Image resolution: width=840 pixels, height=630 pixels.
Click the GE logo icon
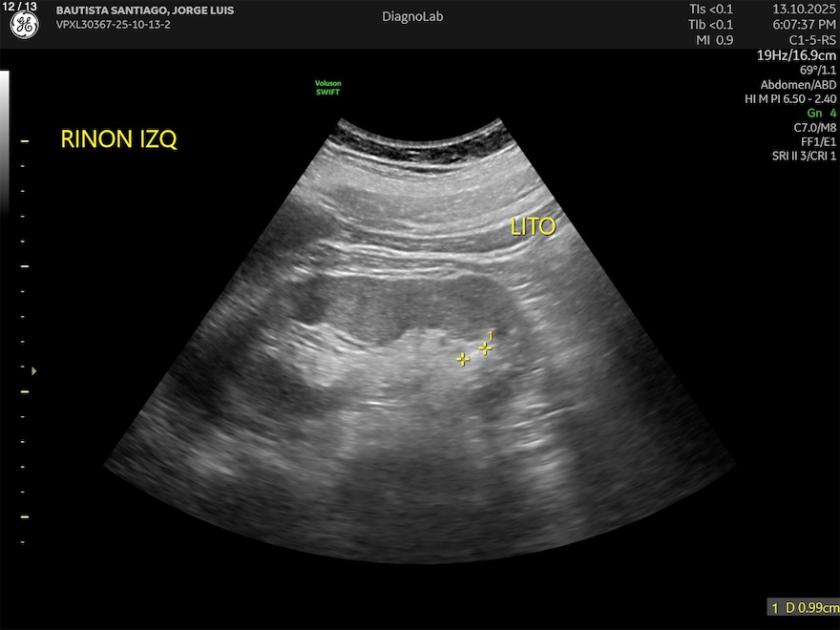point(24,26)
